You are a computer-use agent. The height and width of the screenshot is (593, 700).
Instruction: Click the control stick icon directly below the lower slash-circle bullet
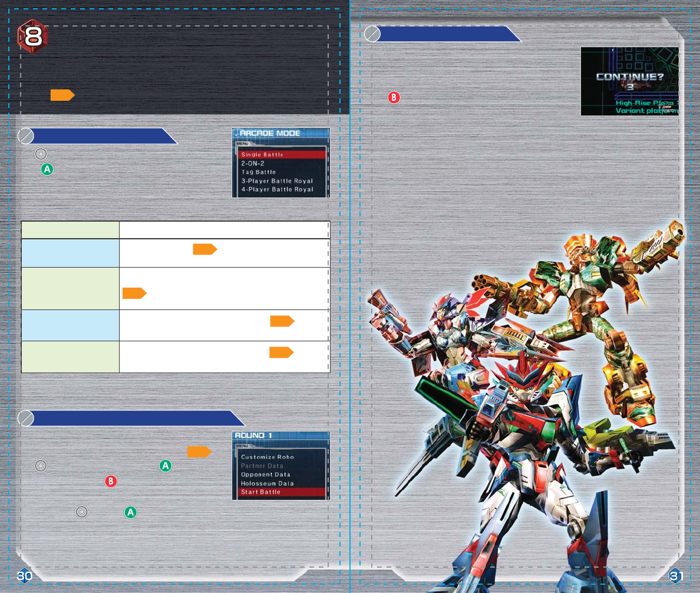click(x=41, y=466)
